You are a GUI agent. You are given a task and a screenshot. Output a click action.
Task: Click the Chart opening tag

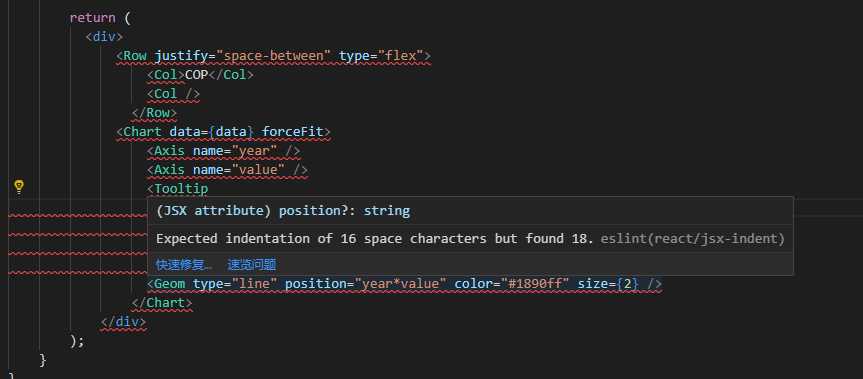139,132
